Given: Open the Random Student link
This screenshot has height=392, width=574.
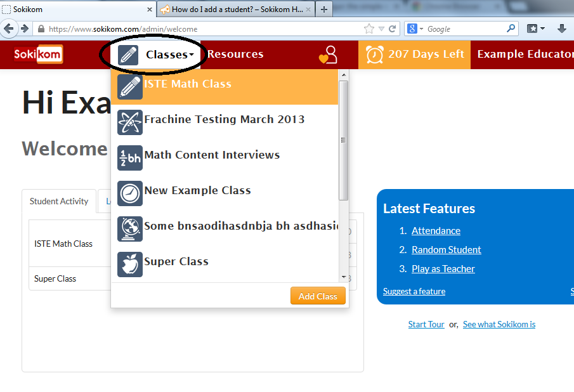Looking at the screenshot, I should (447, 250).
